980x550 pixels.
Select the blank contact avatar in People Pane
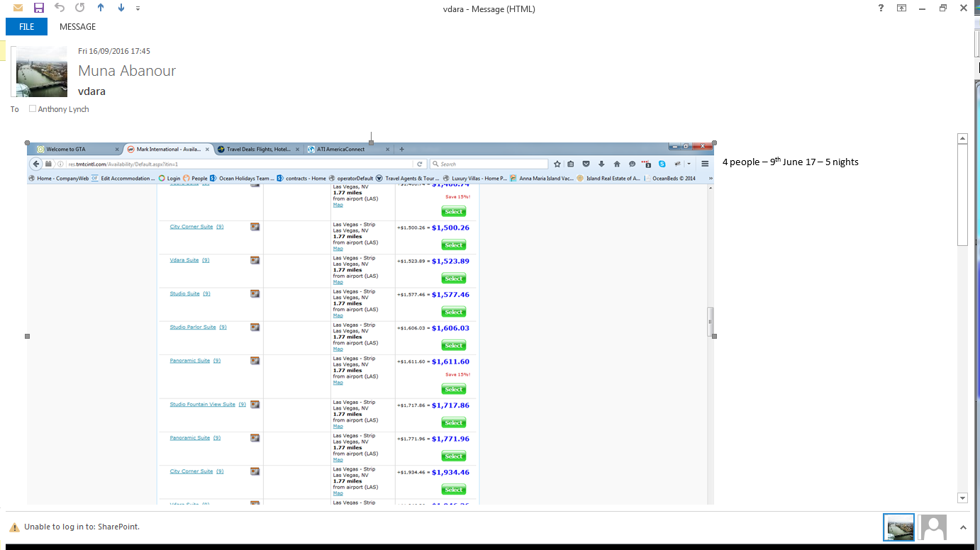[932, 527]
